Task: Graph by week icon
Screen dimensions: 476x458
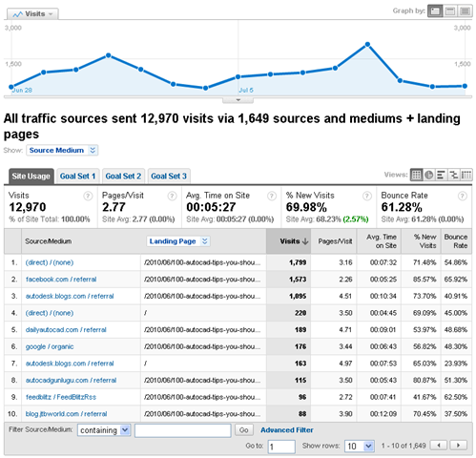Action: tap(450, 11)
